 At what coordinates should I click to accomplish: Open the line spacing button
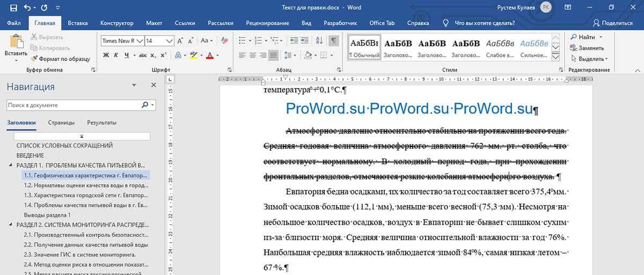coord(289,55)
